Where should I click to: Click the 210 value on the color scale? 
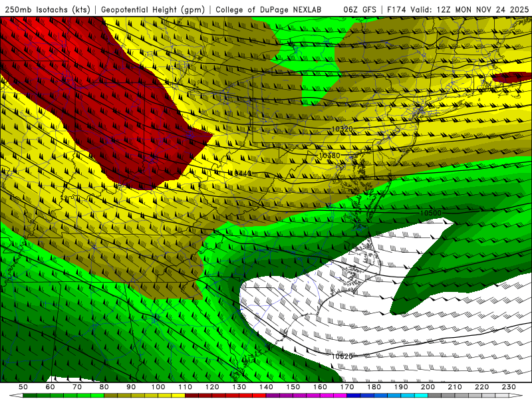(x=455, y=387)
